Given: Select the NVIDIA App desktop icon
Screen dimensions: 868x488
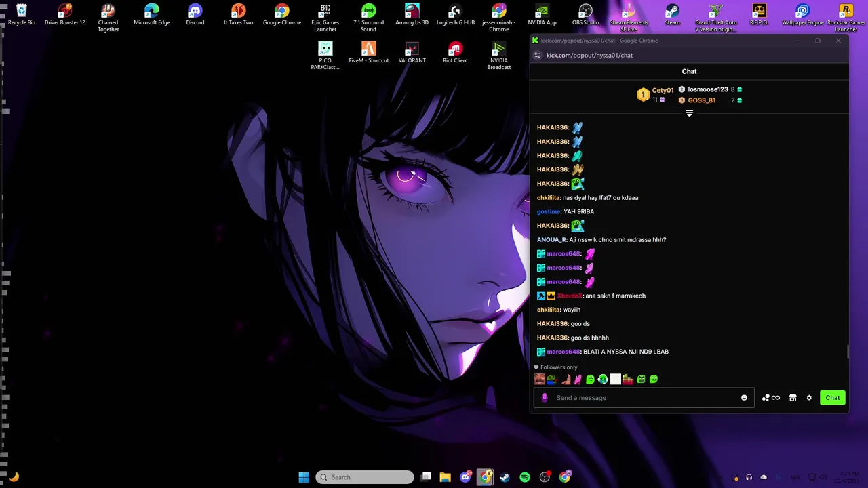Looking at the screenshot, I should point(542,15).
